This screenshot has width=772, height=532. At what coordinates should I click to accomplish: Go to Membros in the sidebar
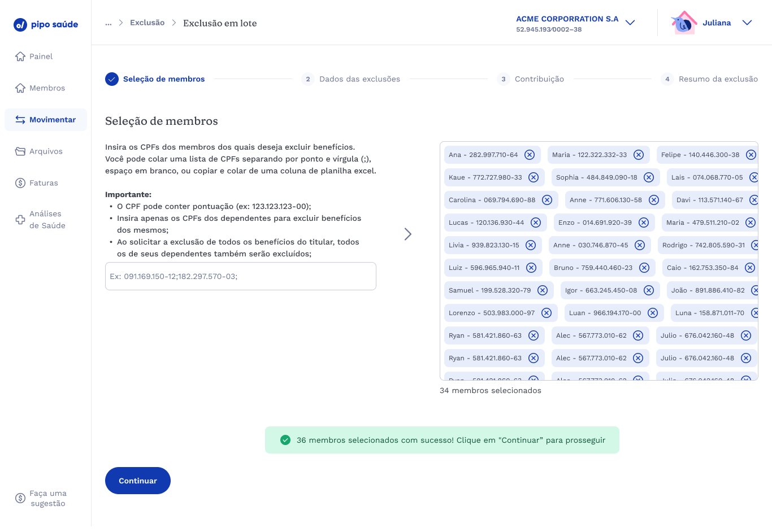(x=47, y=88)
